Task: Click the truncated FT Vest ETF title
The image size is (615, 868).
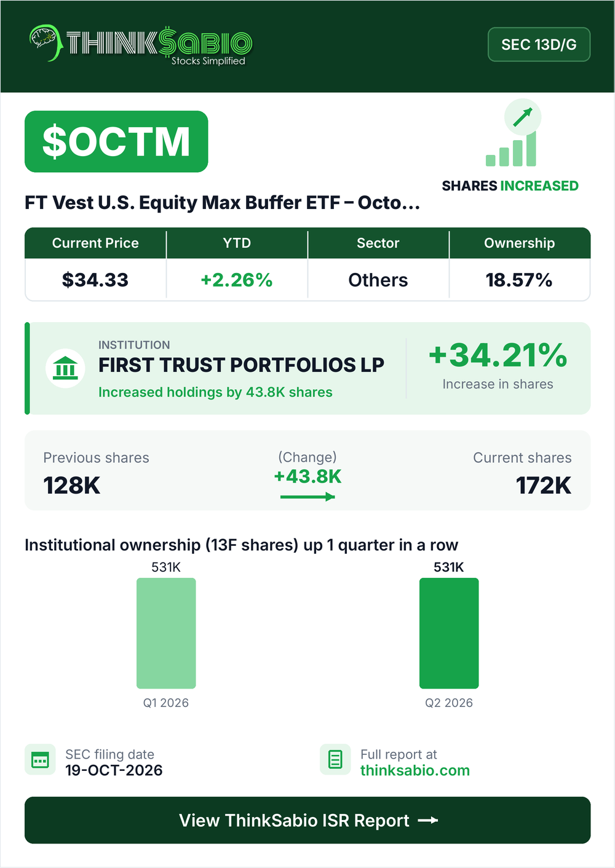Action: coord(223,202)
